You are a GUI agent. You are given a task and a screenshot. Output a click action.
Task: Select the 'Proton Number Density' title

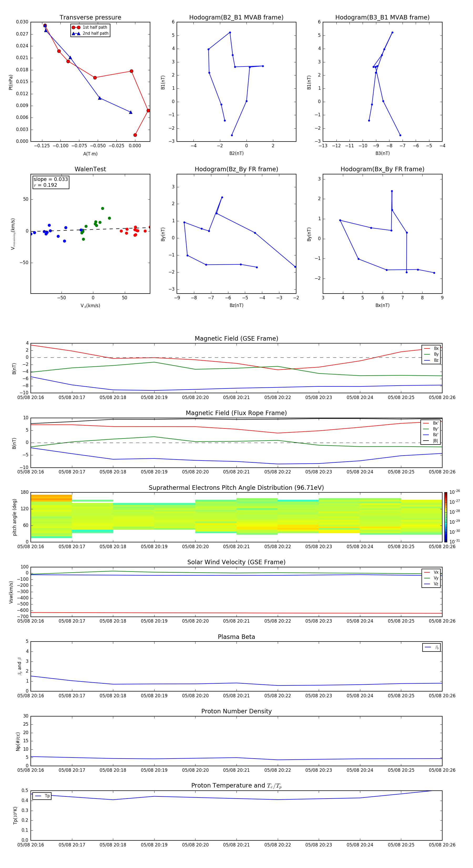(236, 711)
